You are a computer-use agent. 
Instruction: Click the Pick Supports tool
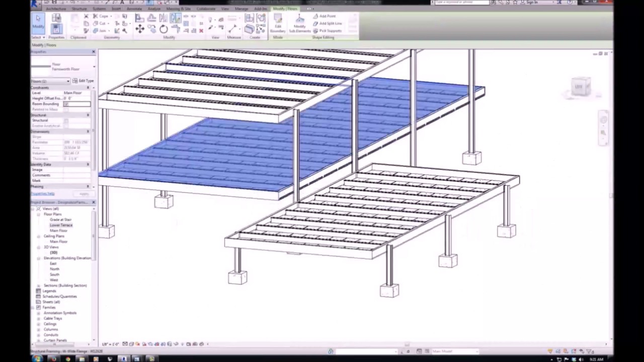(328, 31)
